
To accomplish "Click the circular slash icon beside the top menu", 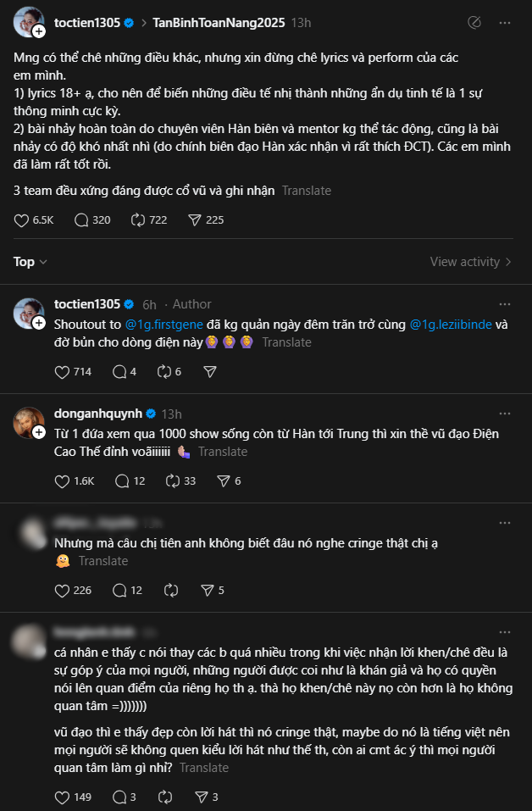I will coord(474,22).
